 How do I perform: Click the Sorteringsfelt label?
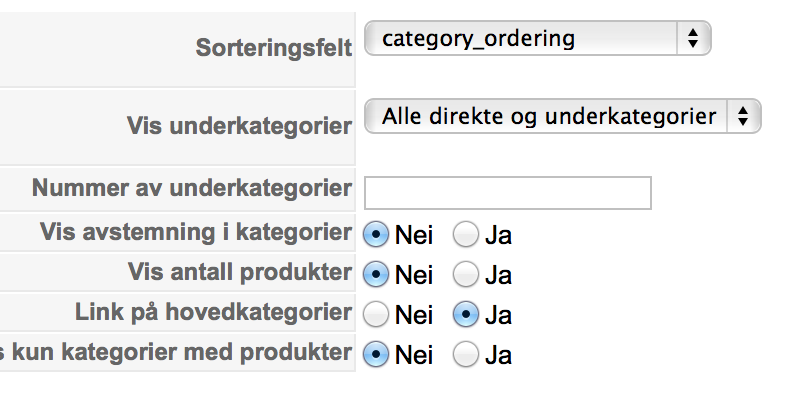tap(274, 48)
